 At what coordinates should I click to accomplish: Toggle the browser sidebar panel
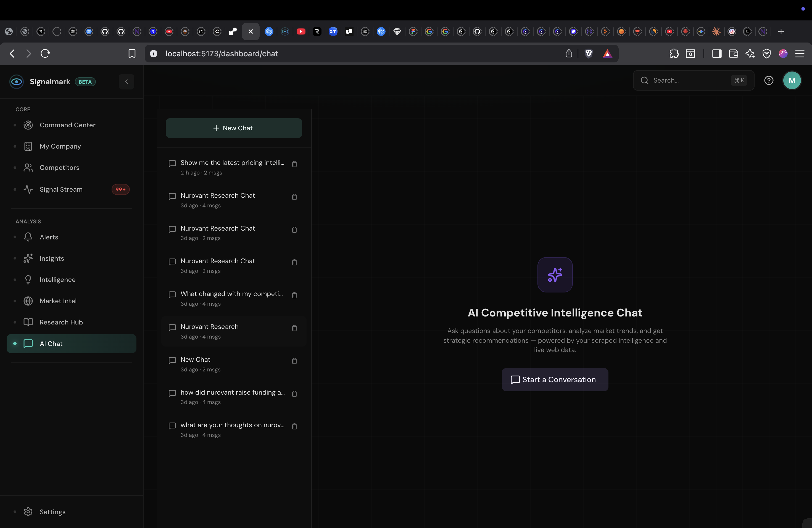tap(716, 54)
